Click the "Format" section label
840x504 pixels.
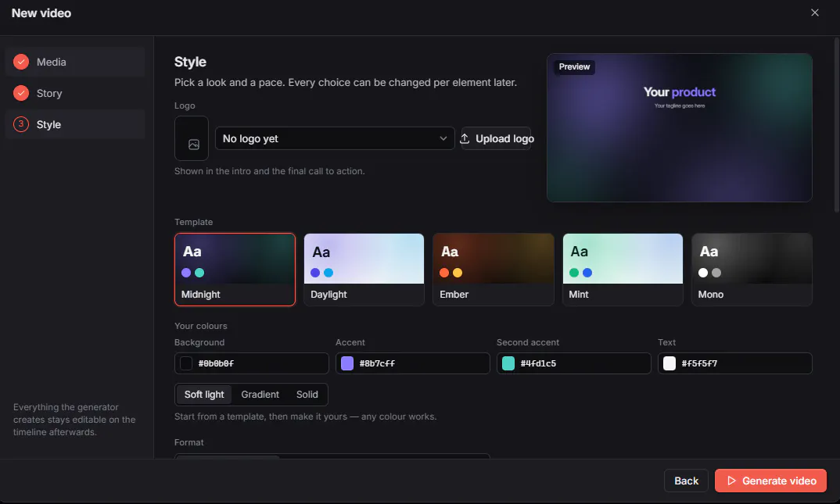[189, 442]
